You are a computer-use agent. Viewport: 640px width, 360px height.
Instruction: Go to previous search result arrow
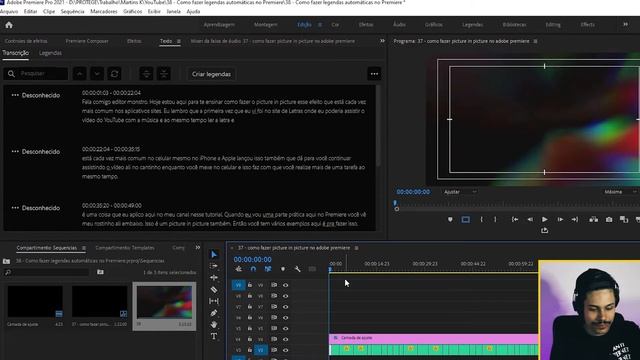(x=80, y=74)
